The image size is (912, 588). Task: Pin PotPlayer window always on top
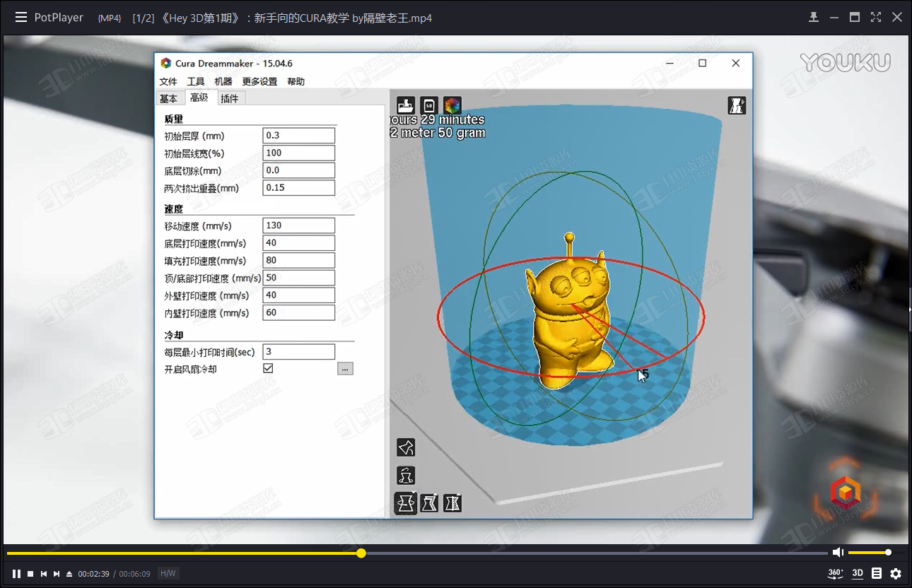(814, 17)
